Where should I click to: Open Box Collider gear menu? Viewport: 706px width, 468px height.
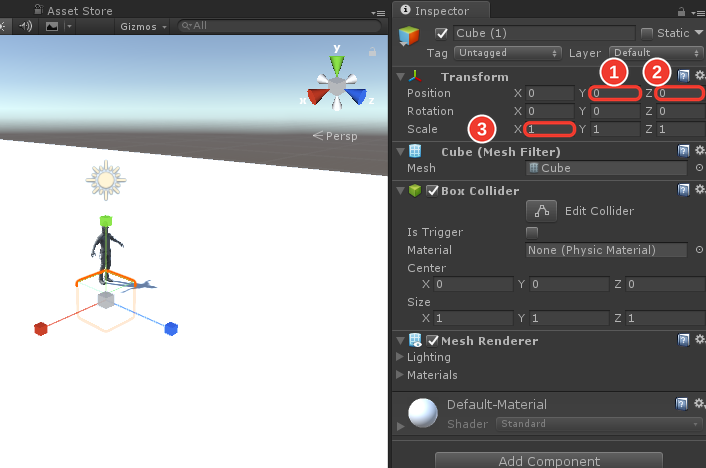699,189
